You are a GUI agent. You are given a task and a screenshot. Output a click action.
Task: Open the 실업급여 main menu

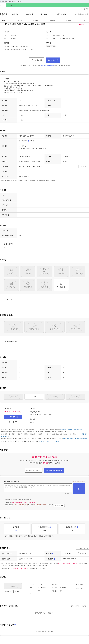[44, 14]
